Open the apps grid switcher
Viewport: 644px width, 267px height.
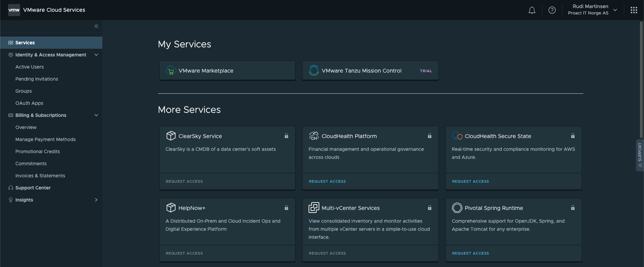(634, 10)
